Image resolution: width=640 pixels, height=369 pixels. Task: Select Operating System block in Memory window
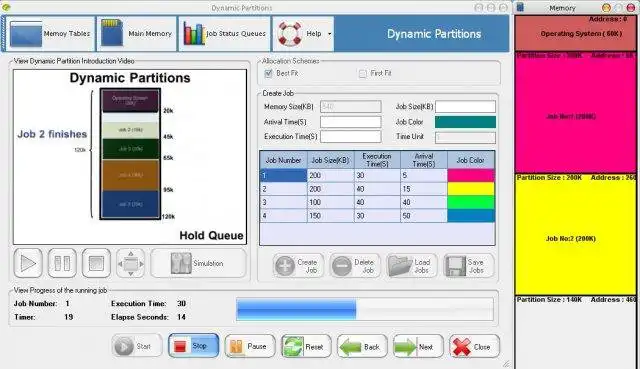pyautogui.click(x=576, y=33)
